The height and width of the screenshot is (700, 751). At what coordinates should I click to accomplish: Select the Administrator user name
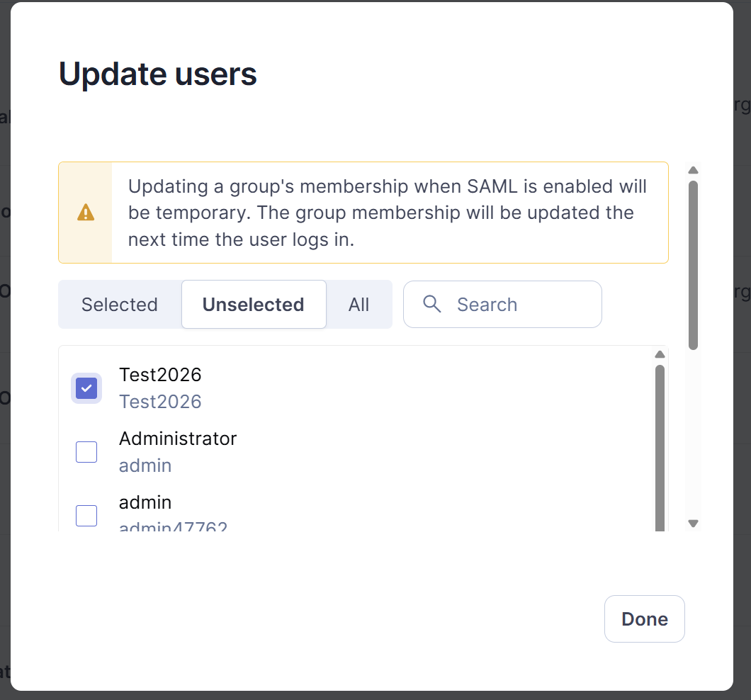pos(178,439)
